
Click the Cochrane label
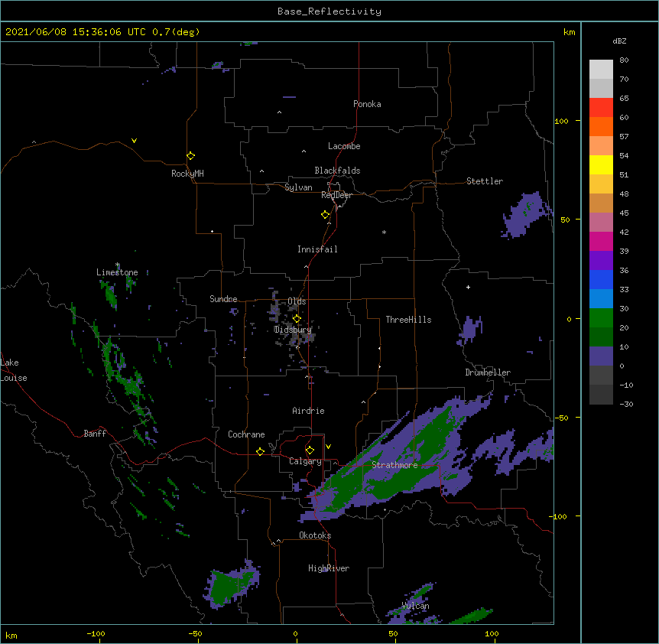coord(246,434)
